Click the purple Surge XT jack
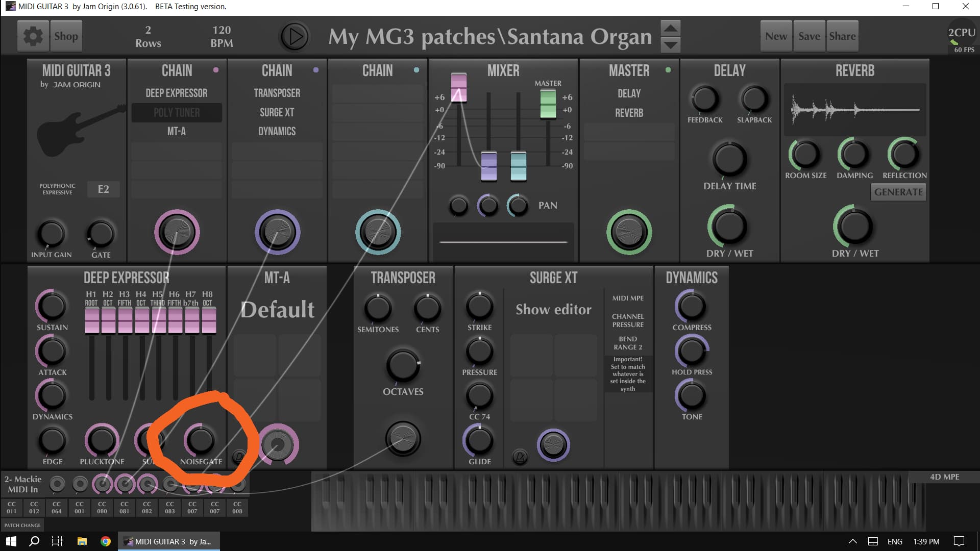The width and height of the screenshot is (980, 551). (x=553, y=445)
